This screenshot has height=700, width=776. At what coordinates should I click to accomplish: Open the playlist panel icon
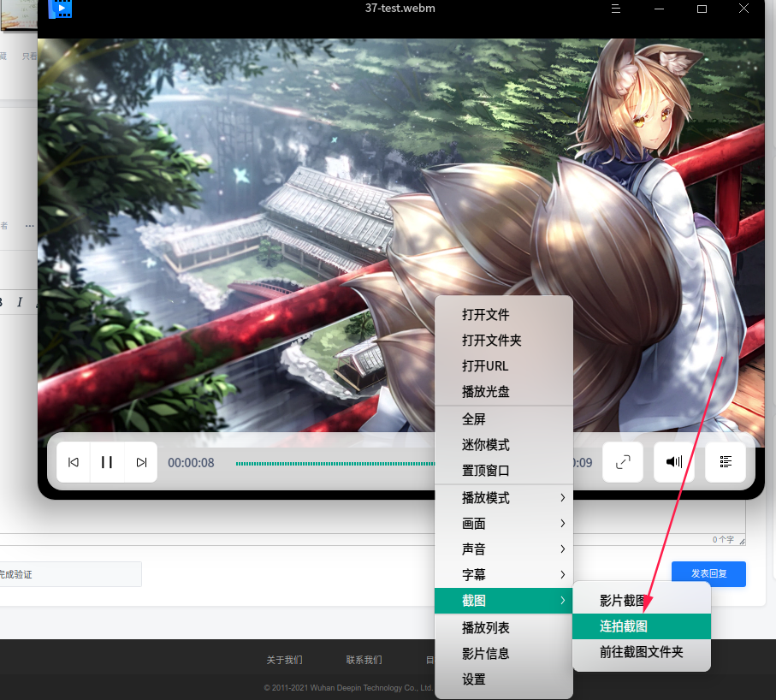(726, 462)
